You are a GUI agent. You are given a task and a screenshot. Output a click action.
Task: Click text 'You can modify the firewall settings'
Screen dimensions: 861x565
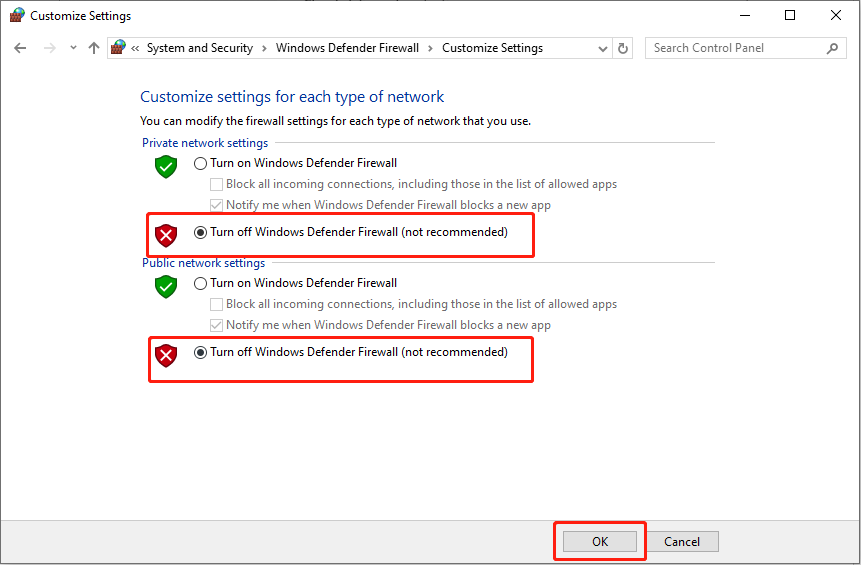pos(233,121)
